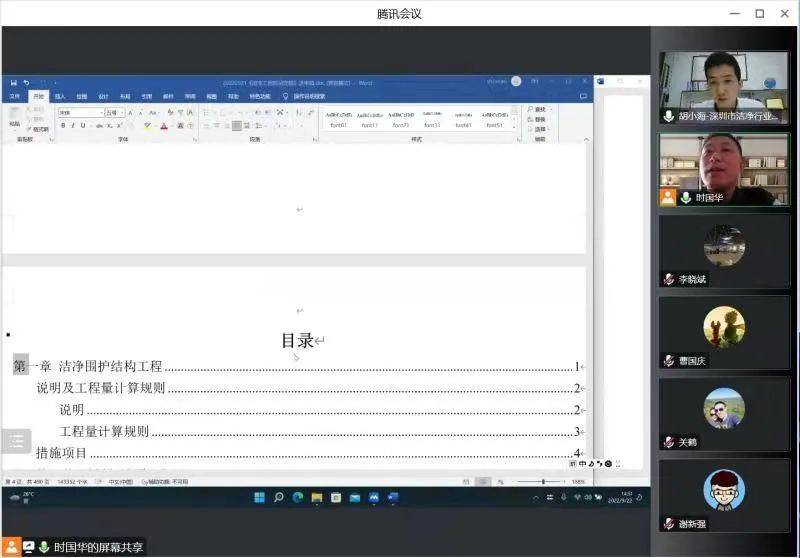Open the font name combo box
The image size is (800, 558).
81,112
